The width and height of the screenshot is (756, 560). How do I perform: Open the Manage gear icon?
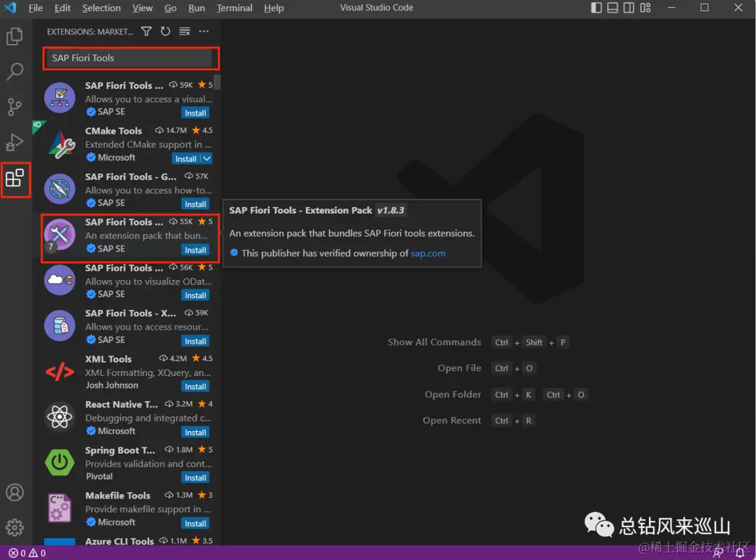15,528
